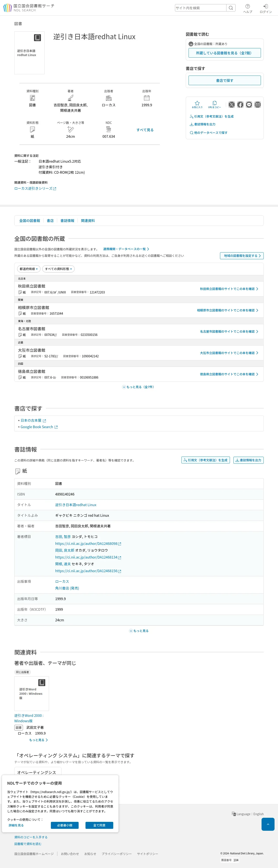
Task: Click 地域の図書館を設定する button
Action: pos(242,256)
